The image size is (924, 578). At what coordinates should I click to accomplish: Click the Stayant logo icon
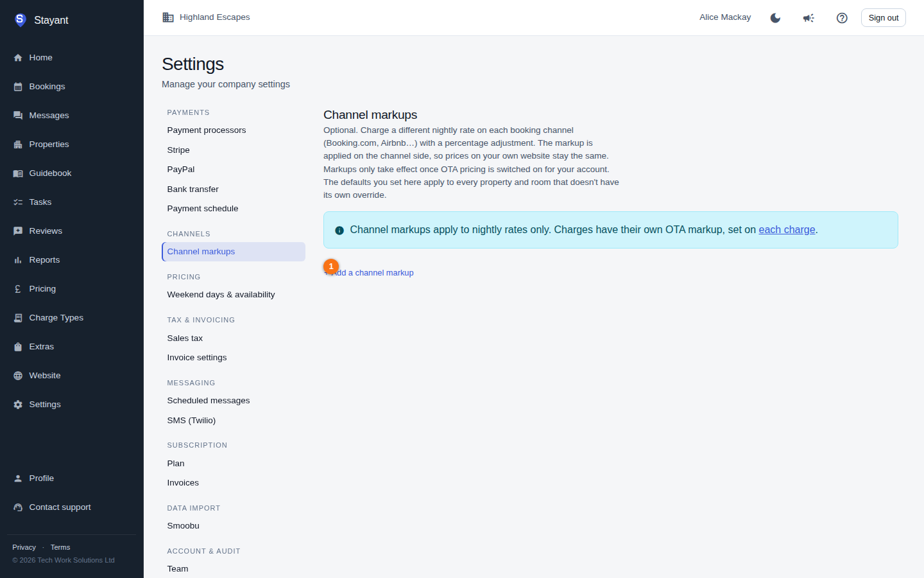click(x=20, y=20)
